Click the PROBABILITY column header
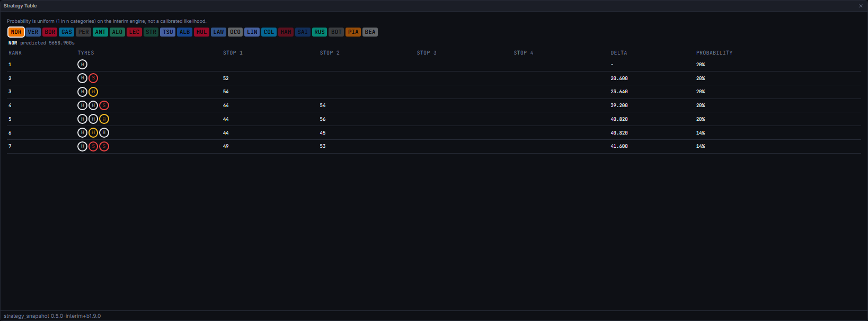 [x=714, y=53]
